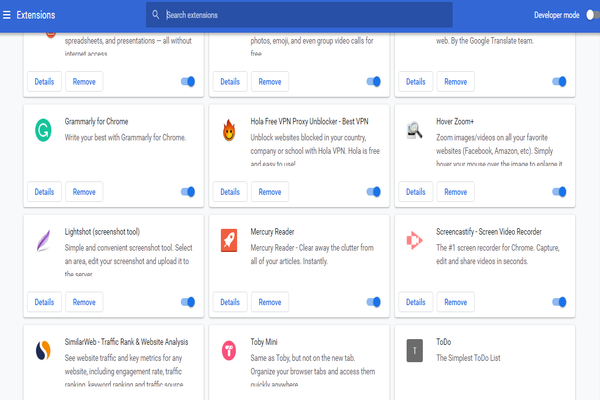Open the Extensions hamburger menu
The image size is (600, 400).
[x=7, y=15]
